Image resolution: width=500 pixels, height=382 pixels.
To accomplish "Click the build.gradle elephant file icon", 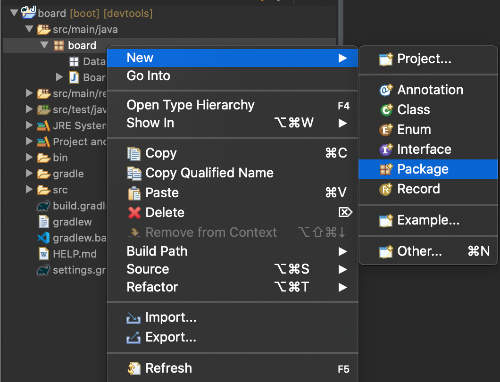I will click(x=43, y=206).
